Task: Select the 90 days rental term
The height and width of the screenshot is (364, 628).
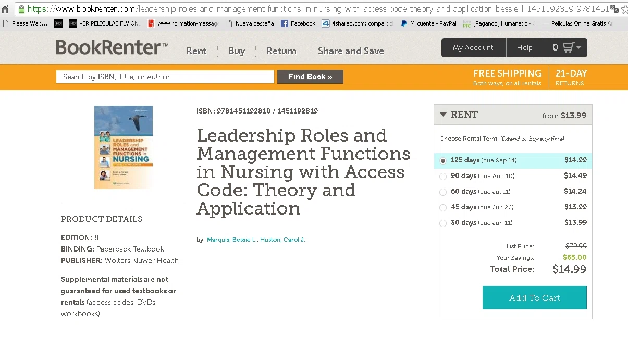Action: click(x=443, y=177)
